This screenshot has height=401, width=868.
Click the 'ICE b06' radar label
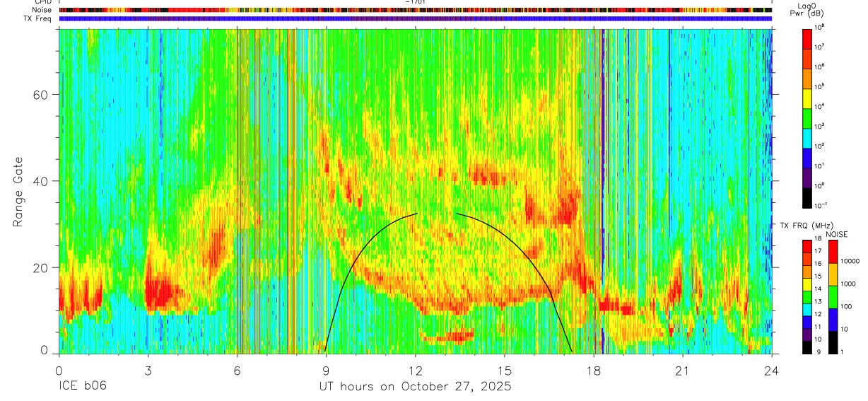(81, 386)
